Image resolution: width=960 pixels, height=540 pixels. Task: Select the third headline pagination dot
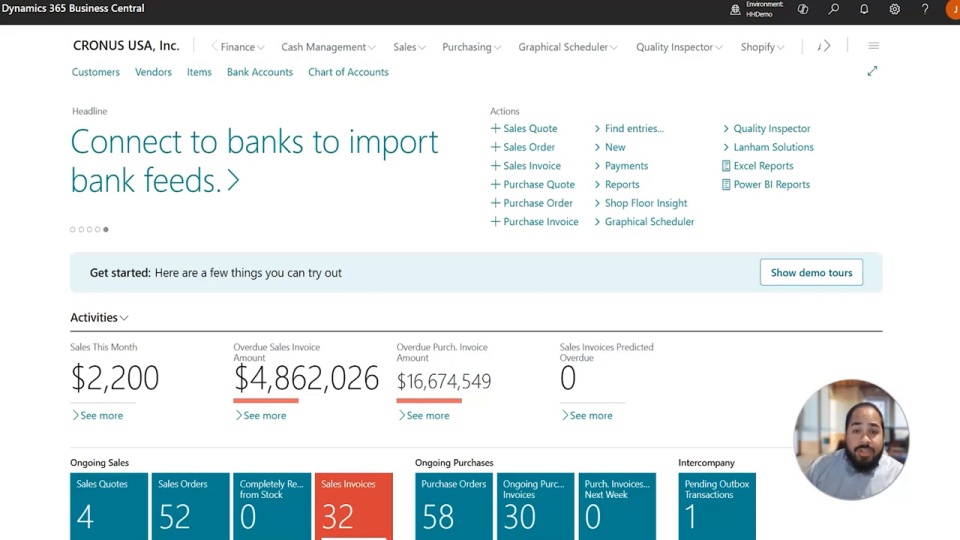[x=89, y=230]
